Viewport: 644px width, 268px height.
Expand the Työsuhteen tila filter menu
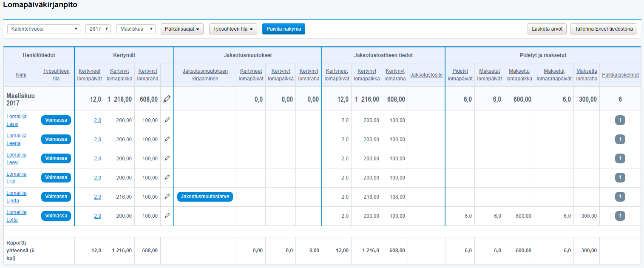233,29
